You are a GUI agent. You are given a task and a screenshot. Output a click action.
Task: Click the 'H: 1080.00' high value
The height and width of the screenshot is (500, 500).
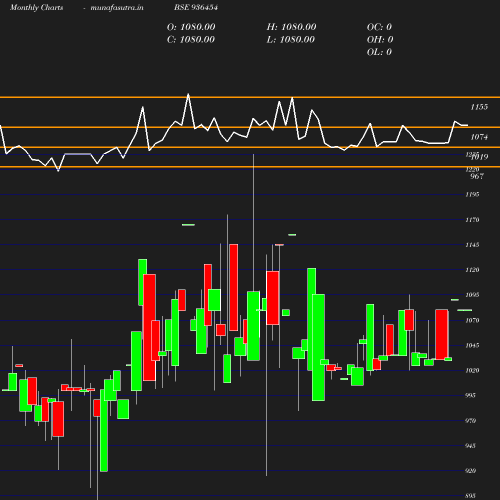pyautogui.click(x=291, y=27)
